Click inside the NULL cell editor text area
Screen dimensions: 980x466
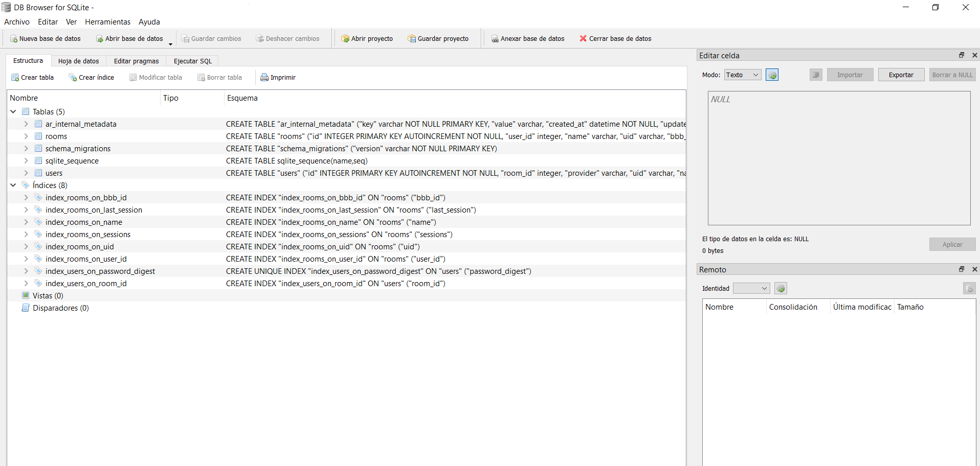[x=839, y=158]
